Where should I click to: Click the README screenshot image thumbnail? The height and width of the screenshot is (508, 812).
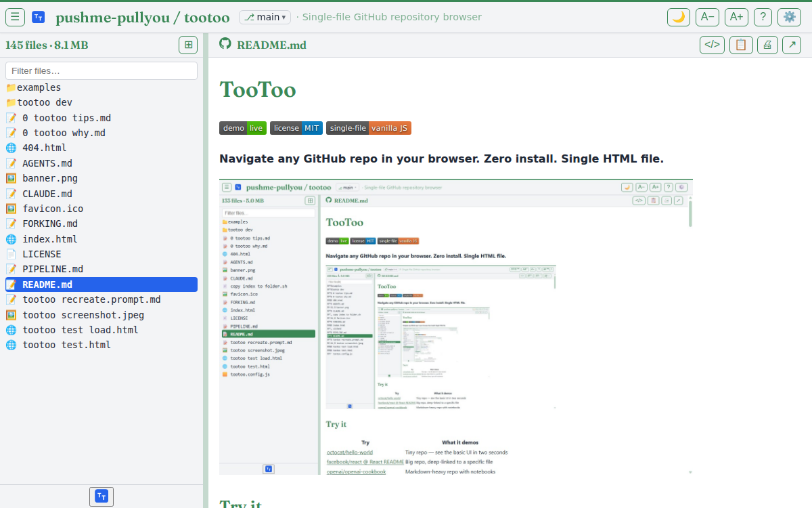[x=456, y=327]
